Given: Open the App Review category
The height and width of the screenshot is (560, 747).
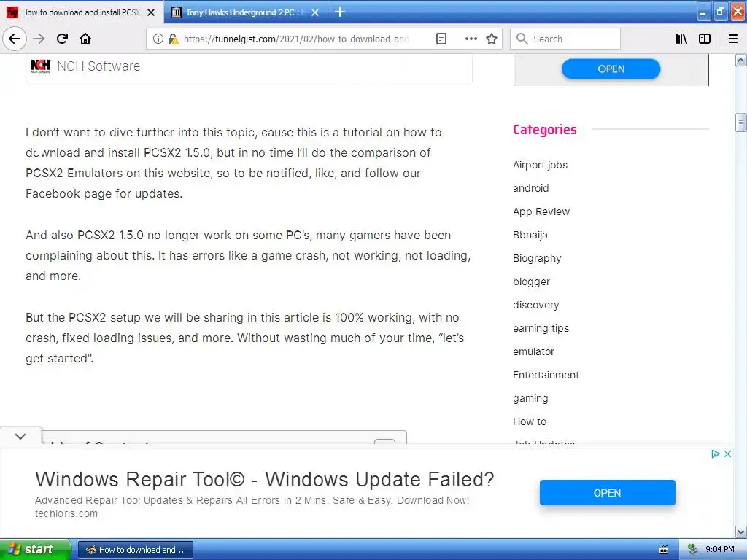Looking at the screenshot, I should coord(541,211).
